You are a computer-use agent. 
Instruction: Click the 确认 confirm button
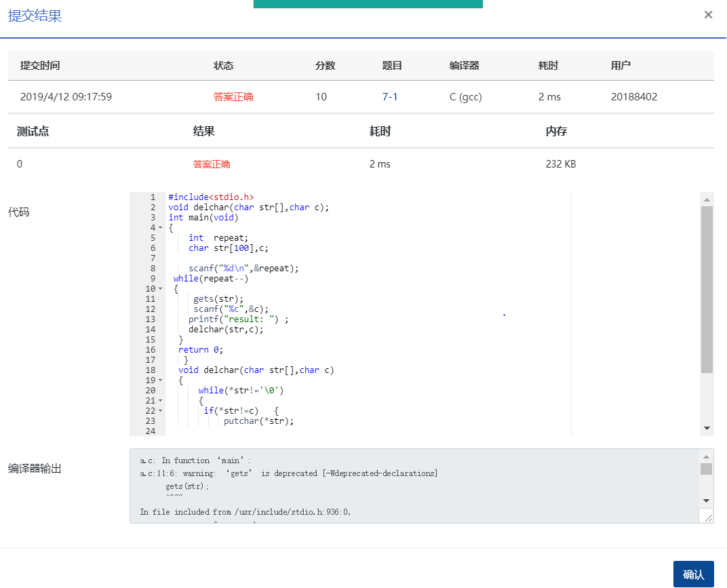(693, 574)
